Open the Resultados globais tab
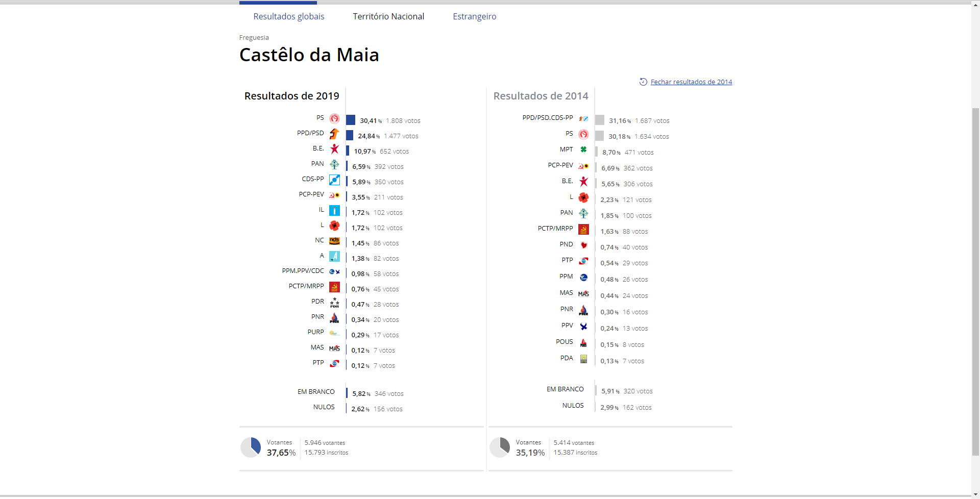This screenshot has width=980, height=499. (x=289, y=16)
